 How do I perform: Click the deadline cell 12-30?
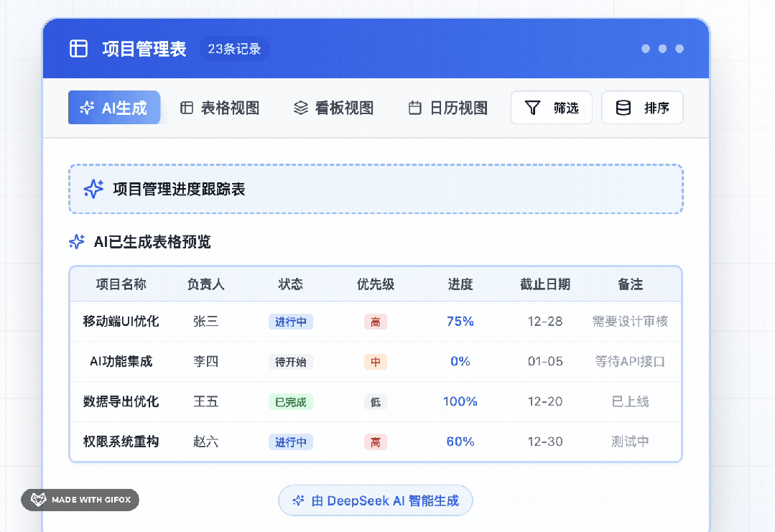click(x=545, y=441)
